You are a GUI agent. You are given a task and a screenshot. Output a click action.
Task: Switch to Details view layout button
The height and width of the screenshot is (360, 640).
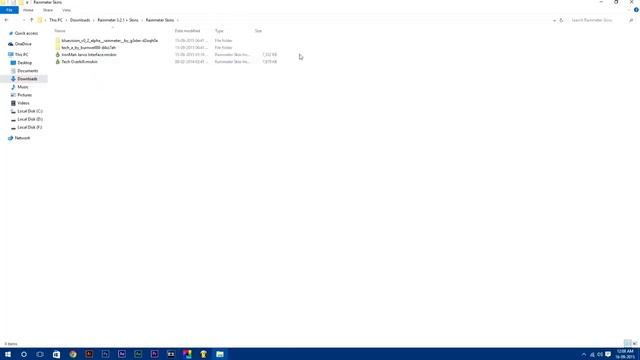pos(627,343)
